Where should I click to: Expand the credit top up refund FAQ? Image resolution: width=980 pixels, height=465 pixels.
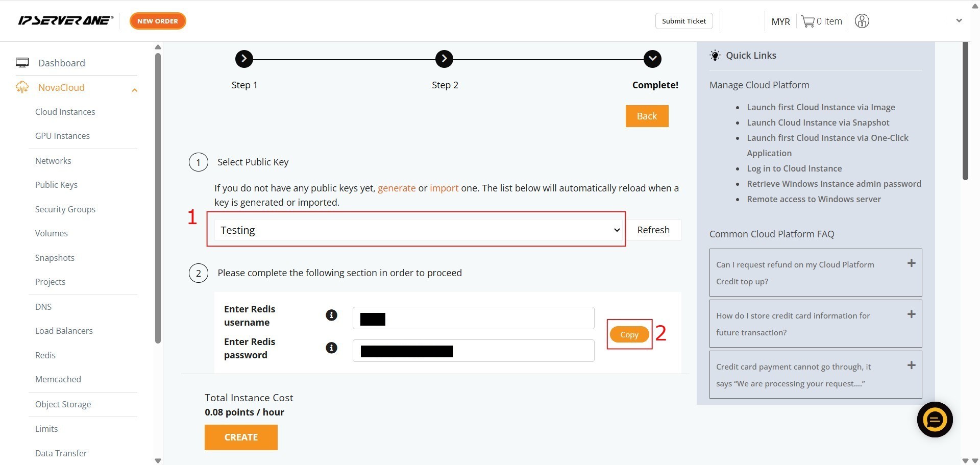(911, 263)
